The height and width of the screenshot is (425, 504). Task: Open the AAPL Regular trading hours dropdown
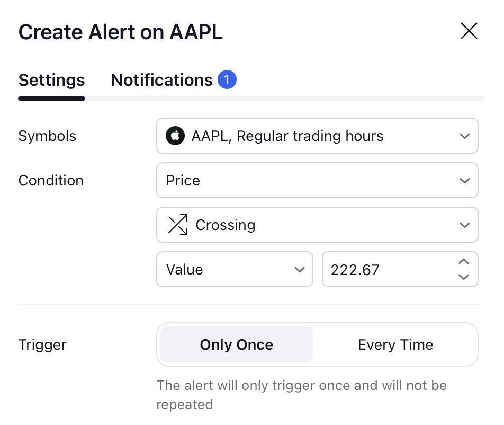317,136
